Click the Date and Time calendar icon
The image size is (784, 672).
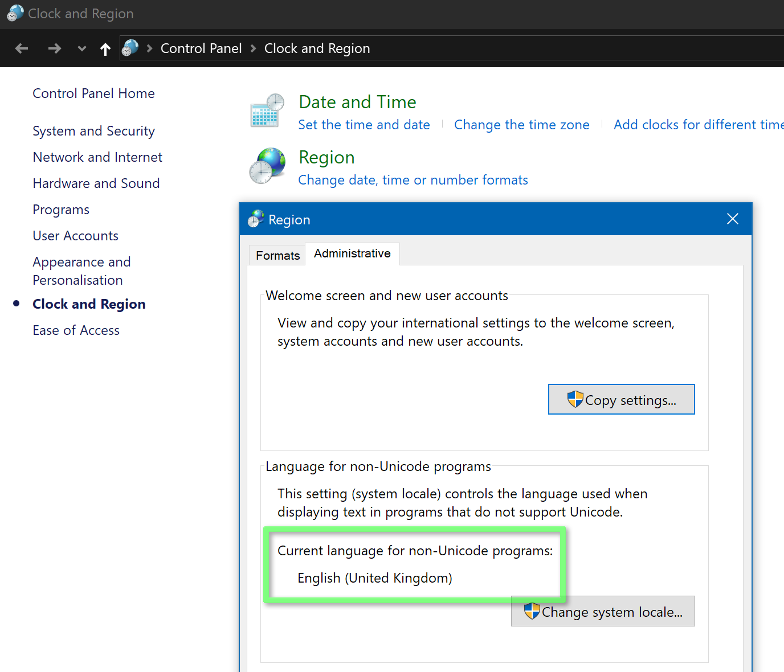pos(267,110)
